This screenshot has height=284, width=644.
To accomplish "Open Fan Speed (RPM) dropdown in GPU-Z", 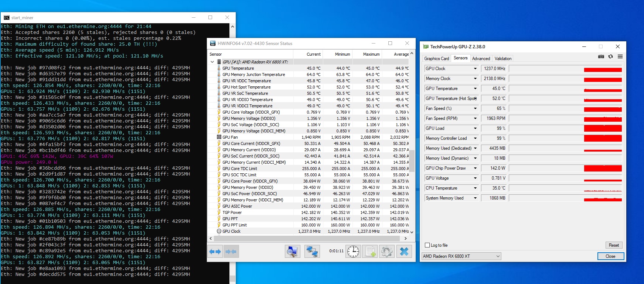I will click(475, 118).
